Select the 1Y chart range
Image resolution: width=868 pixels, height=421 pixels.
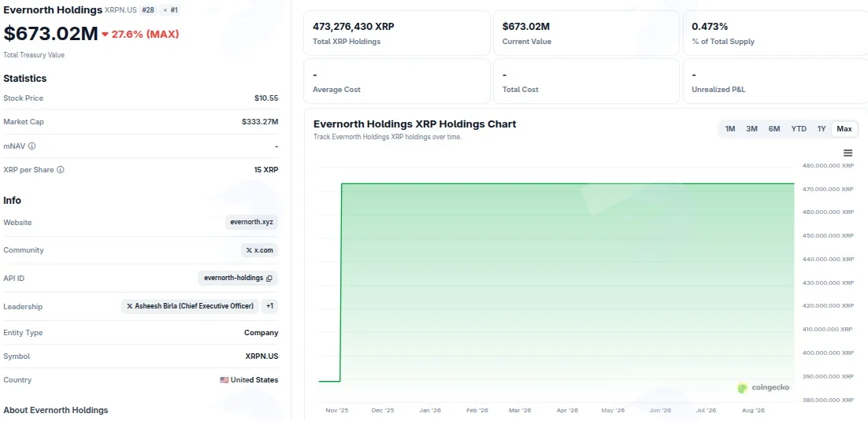tap(822, 129)
